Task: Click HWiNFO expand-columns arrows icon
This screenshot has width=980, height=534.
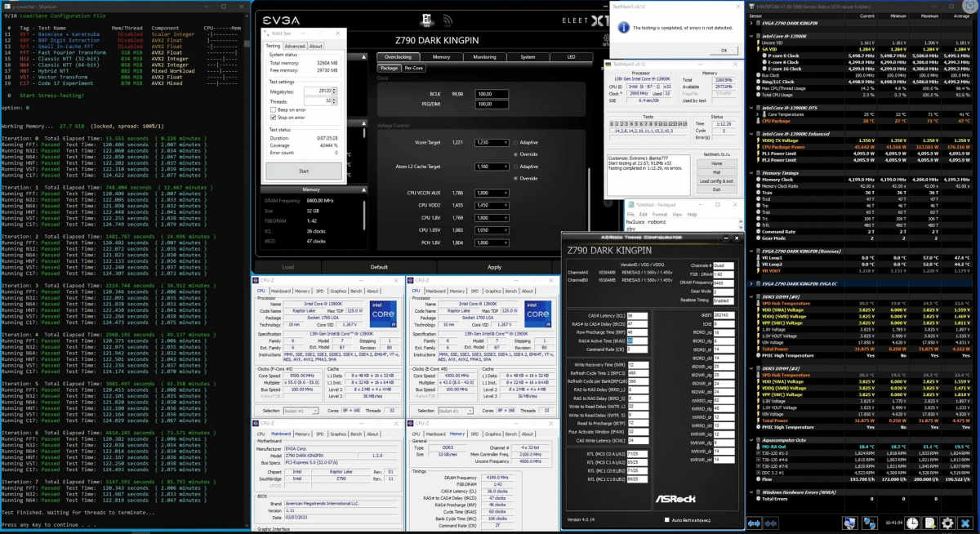Action: 754,523
